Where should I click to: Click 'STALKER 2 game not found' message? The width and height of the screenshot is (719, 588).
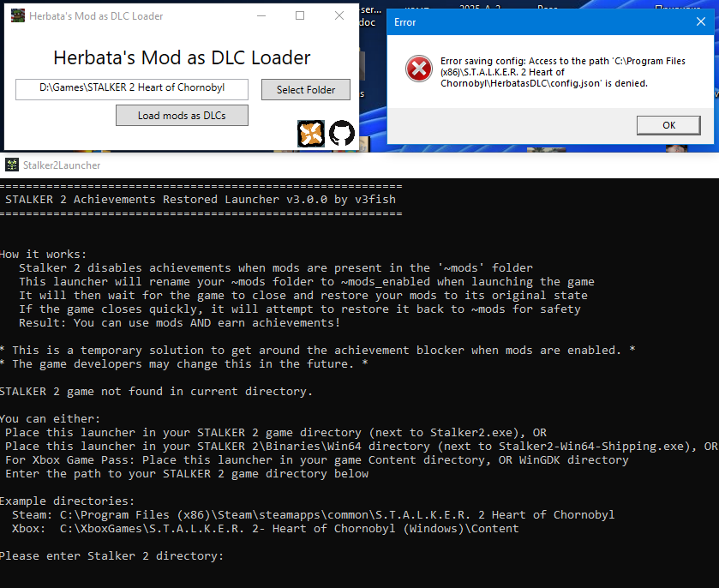[156, 391]
